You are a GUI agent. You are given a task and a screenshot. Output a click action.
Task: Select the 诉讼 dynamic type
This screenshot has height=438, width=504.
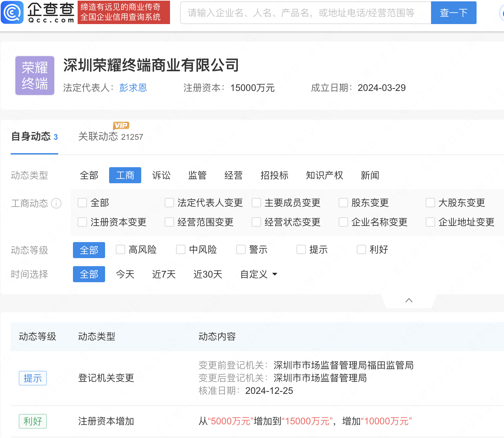[x=161, y=175]
